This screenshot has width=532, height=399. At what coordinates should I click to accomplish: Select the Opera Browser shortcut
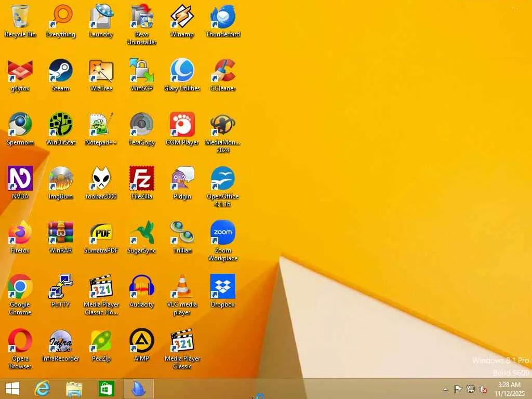(x=20, y=349)
